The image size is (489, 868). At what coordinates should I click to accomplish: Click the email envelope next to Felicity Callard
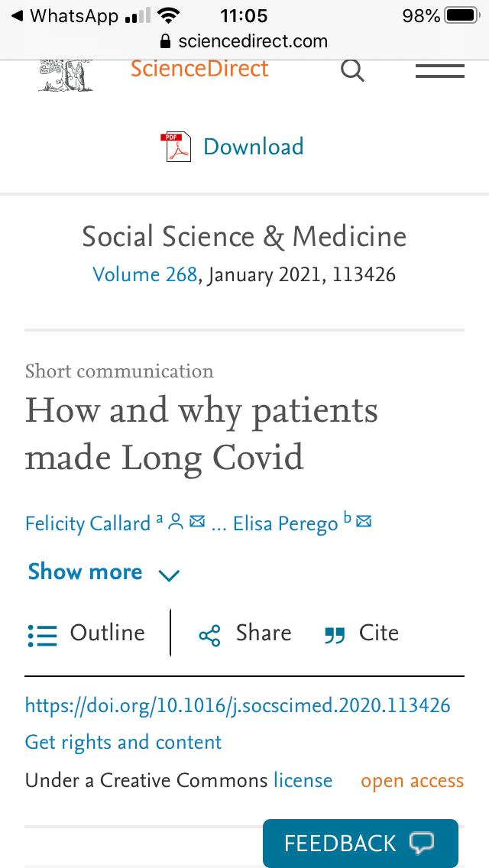point(197,521)
